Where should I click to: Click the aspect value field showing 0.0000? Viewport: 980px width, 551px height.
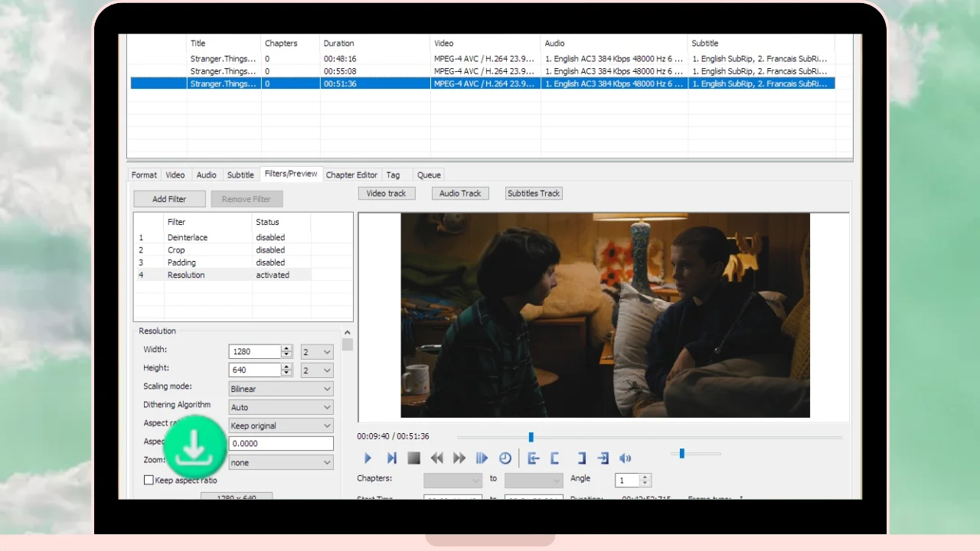[281, 444]
